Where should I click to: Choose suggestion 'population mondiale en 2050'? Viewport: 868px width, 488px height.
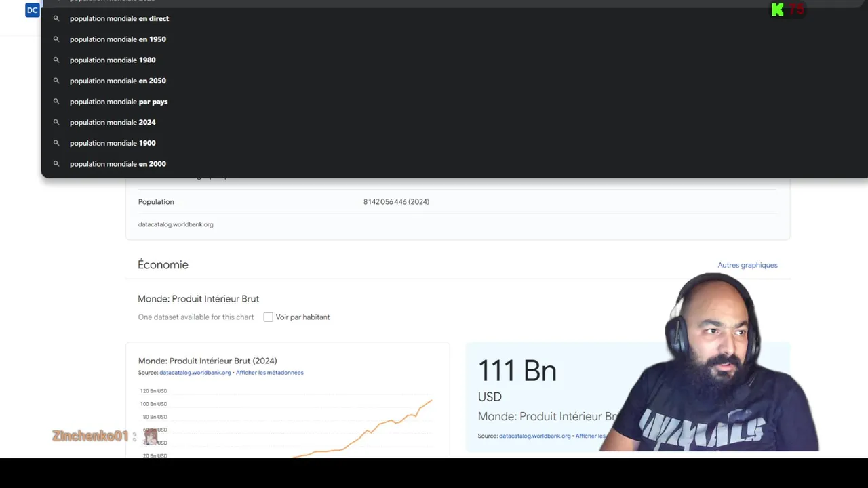[x=454, y=81]
